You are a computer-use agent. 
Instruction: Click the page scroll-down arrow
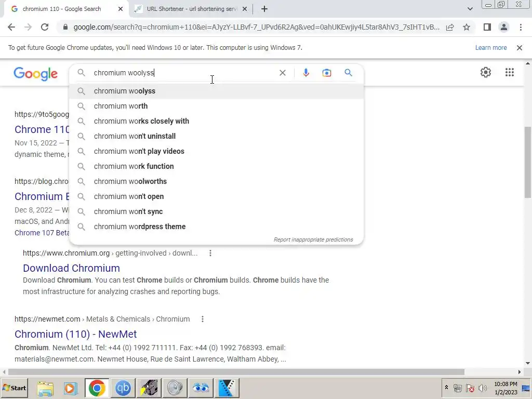(528, 363)
